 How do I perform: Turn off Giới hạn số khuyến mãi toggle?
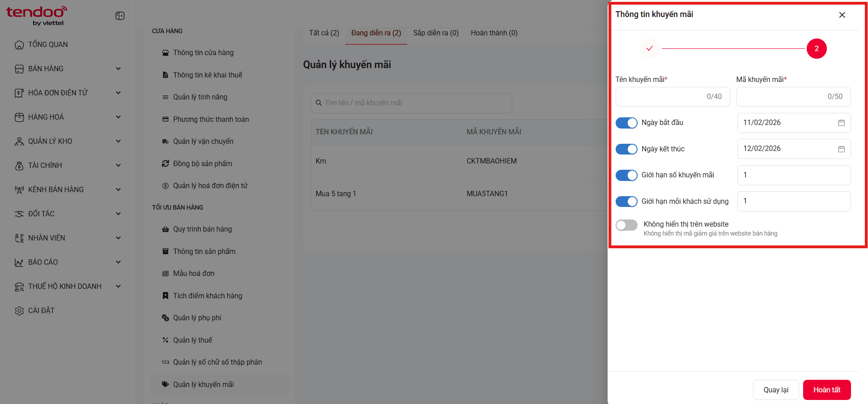point(626,175)
